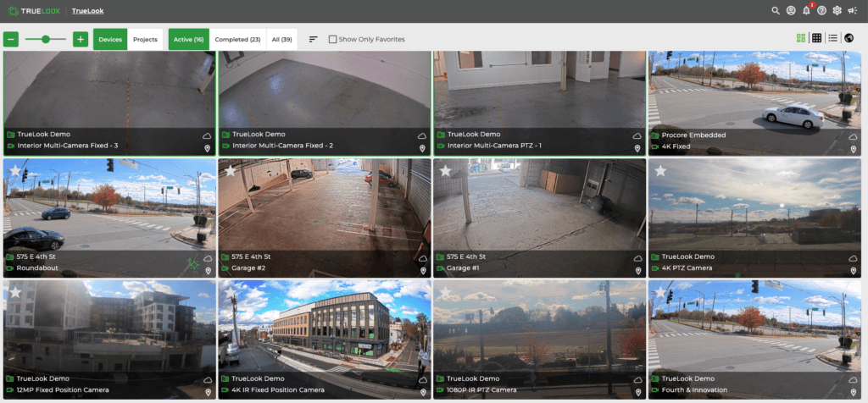
Task: Click the cloud icon on Garage #2 card
Action: [x=422, y=258]
